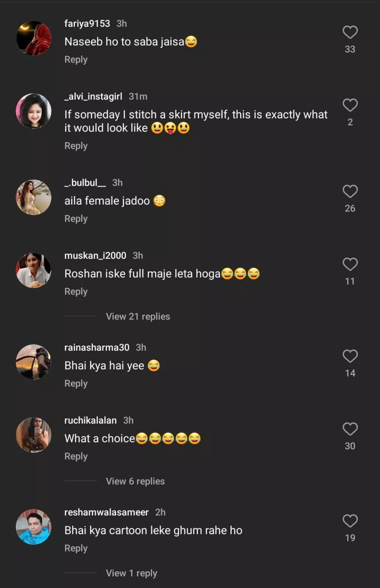Viewport: 380px width, 588px height.
Task: Heart muskan_i2000's comment
Action: coord(350,264)
